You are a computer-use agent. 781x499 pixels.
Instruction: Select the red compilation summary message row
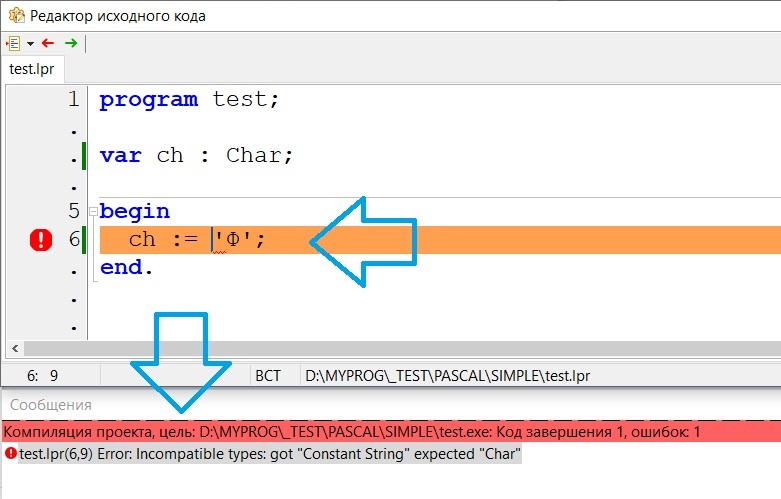click(391, 432)
